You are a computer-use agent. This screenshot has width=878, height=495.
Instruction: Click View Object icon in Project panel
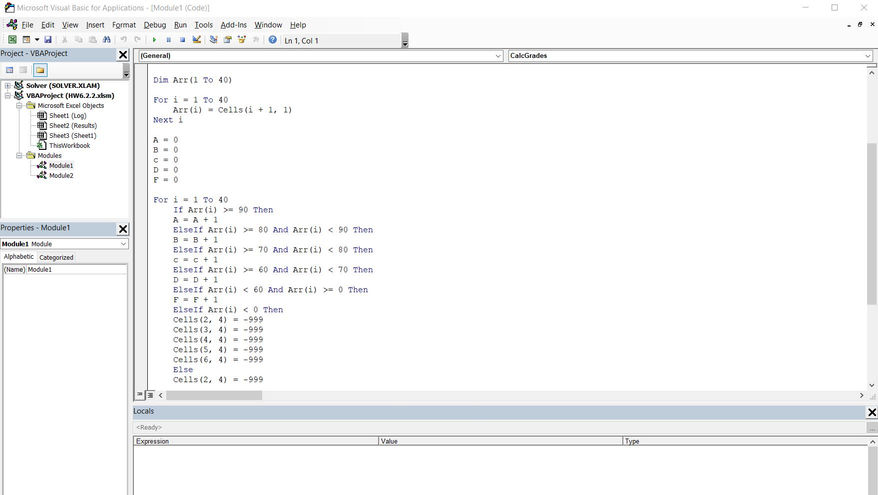coord(24,70)
